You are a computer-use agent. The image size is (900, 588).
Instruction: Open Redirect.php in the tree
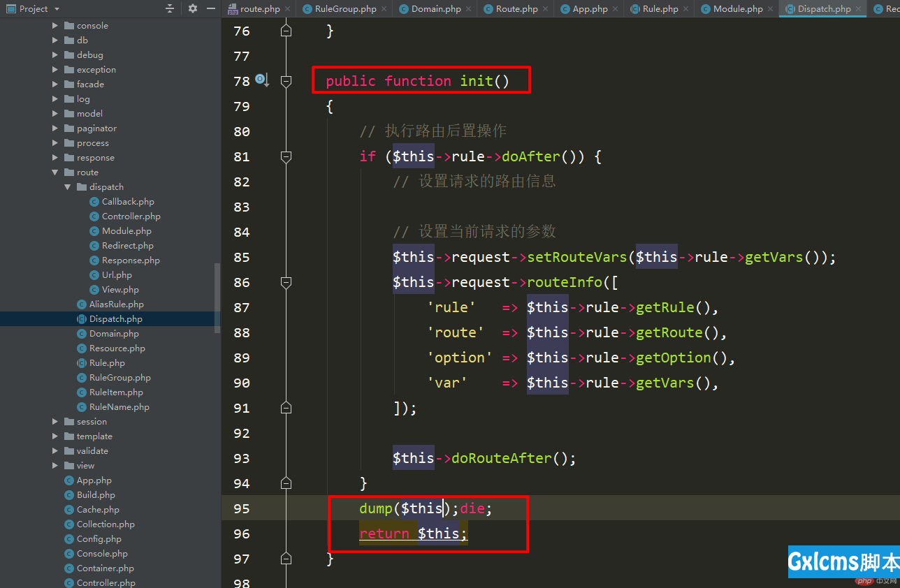127,245
